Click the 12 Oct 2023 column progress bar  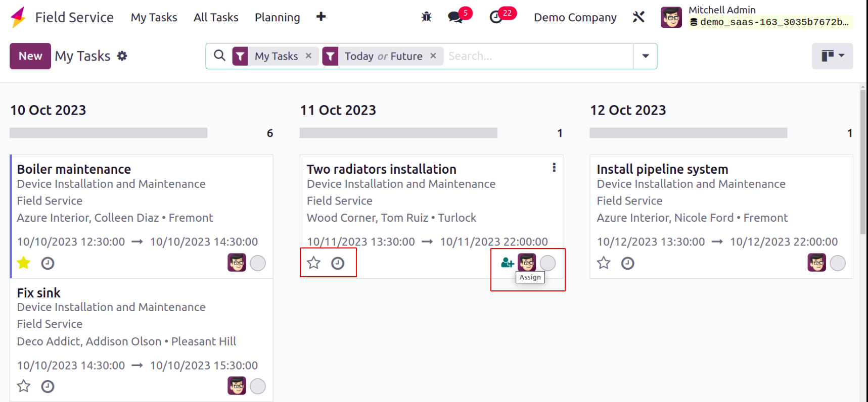689,133
